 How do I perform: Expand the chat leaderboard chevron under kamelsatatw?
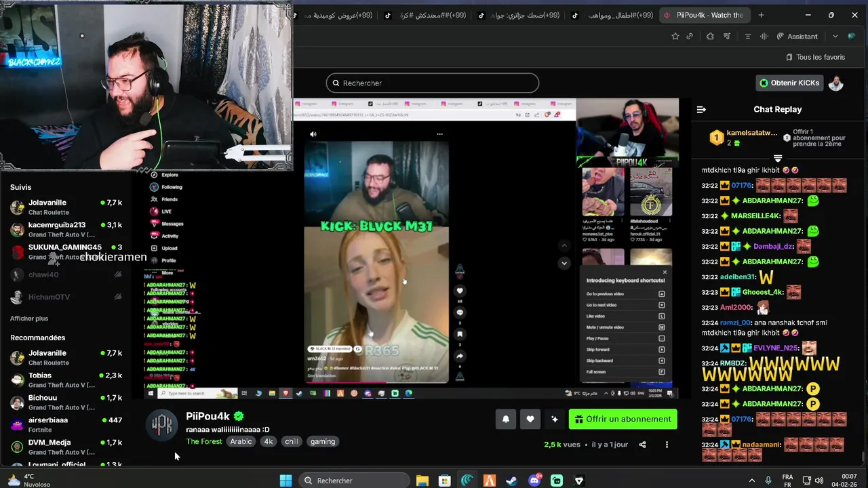tap(778, 159)
